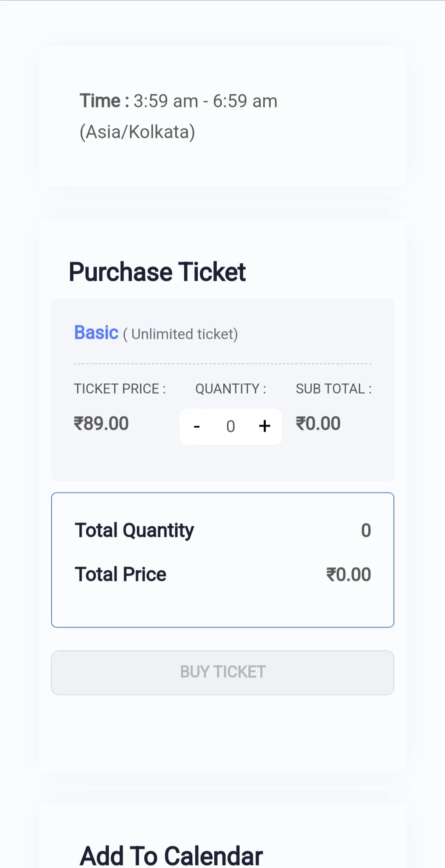Image resolution: width=445 pixels, height=868 pixels.
Task: Click the total price value ₹0.00
Action: [x=349, y=574]
